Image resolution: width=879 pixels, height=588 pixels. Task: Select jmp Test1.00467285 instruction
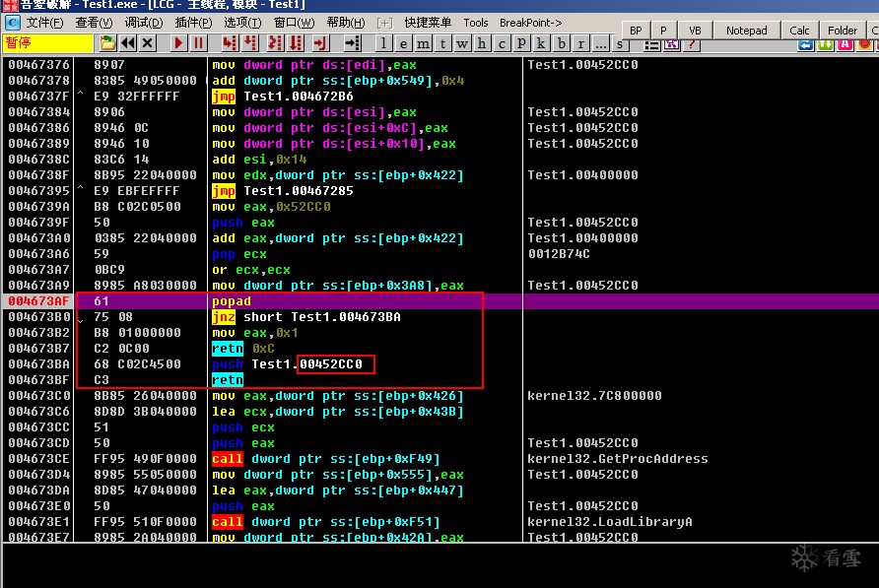point(282,190)
